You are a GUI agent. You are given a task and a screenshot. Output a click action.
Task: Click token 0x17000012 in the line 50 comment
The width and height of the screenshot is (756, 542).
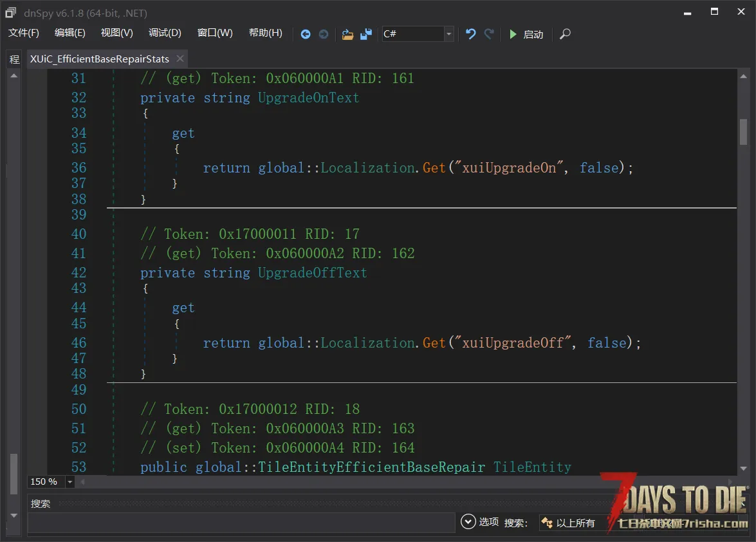pyautogui.click(x=257, y=409)
